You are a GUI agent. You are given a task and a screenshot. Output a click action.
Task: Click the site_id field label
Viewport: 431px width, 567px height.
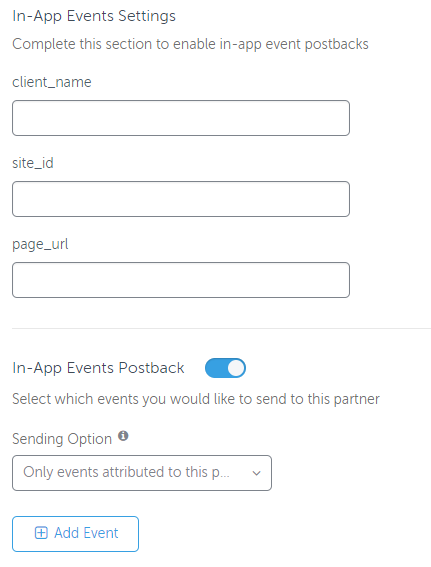tap(33, 163)
